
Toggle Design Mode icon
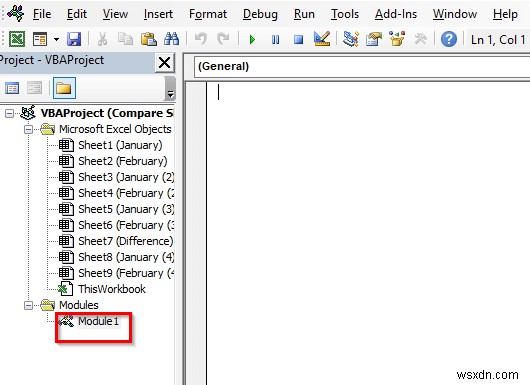(321, 39)
